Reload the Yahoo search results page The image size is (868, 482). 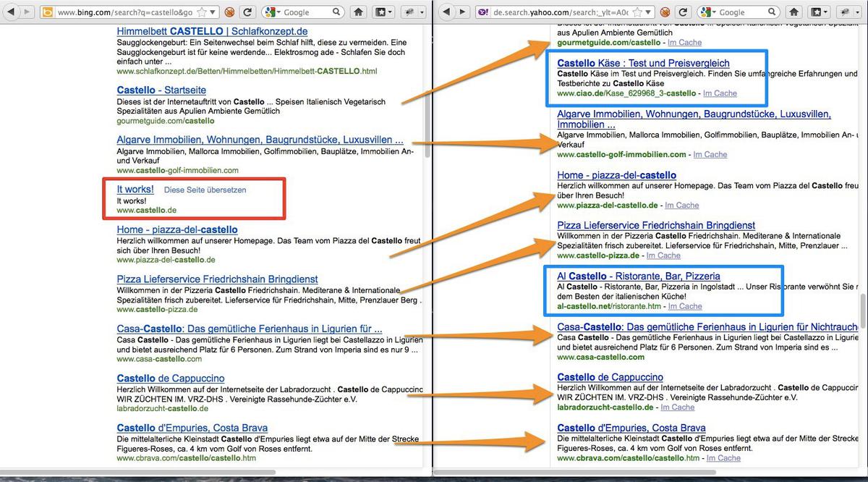(x=683, y=12)
